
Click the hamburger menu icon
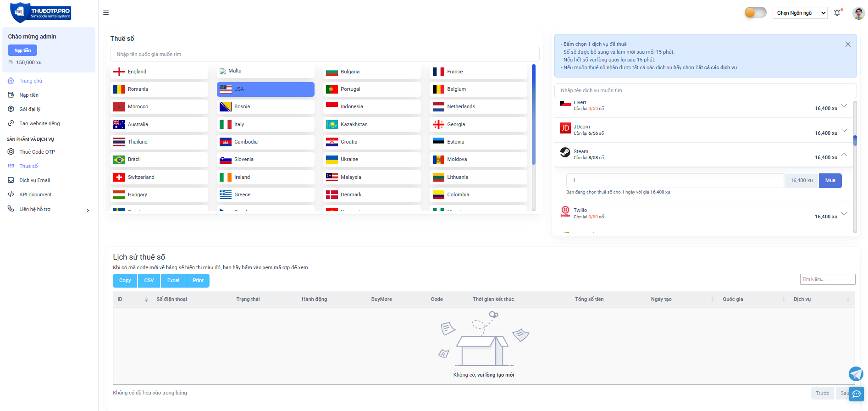[106, 13]
